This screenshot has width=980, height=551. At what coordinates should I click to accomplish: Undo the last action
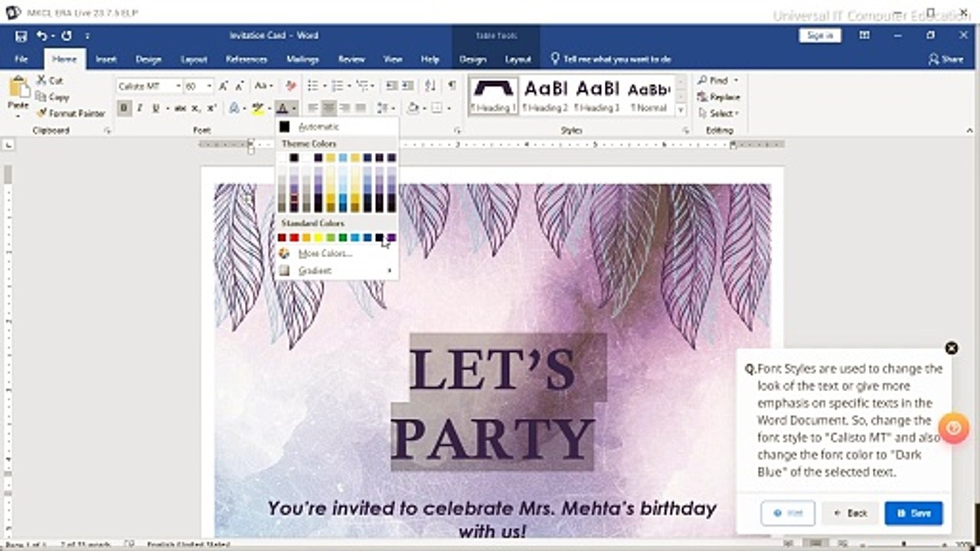tap(41, 35)
